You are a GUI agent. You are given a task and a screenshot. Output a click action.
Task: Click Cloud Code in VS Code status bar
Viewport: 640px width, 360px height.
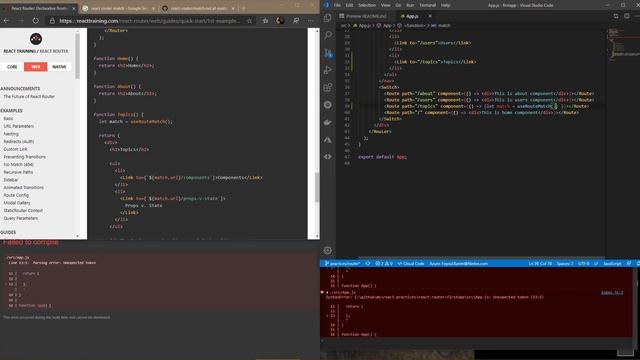click(411, 264)
